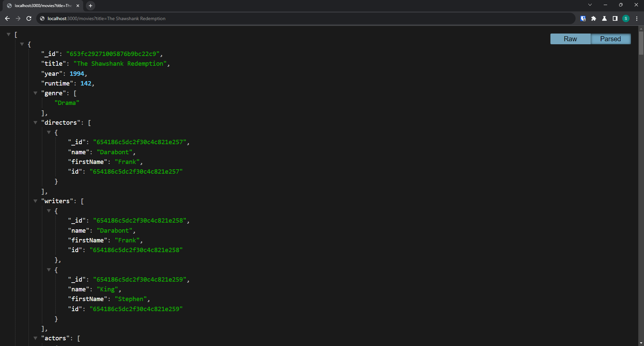Collapse the "directors" array
Viewport: 644px width, 346px height.
pos(36,123)
